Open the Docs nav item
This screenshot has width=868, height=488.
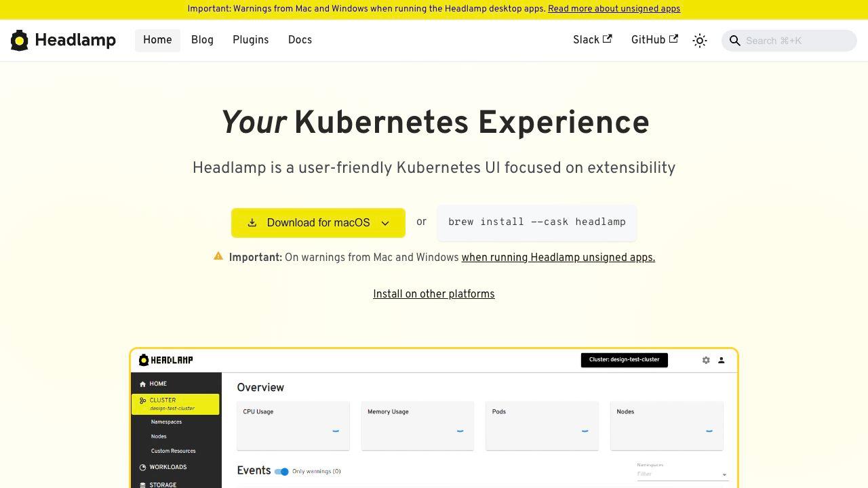click(x=300, y=40)
